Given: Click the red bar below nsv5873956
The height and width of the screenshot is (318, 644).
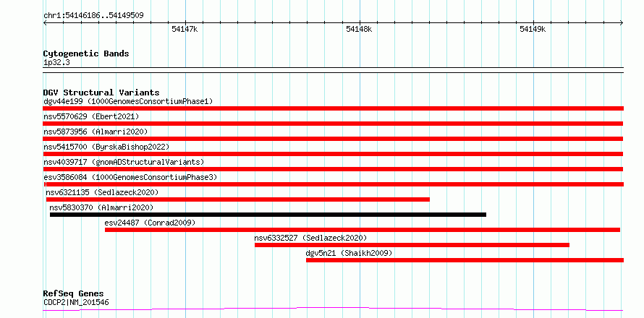Looking at the screenshot, I should tap(333, 139).
